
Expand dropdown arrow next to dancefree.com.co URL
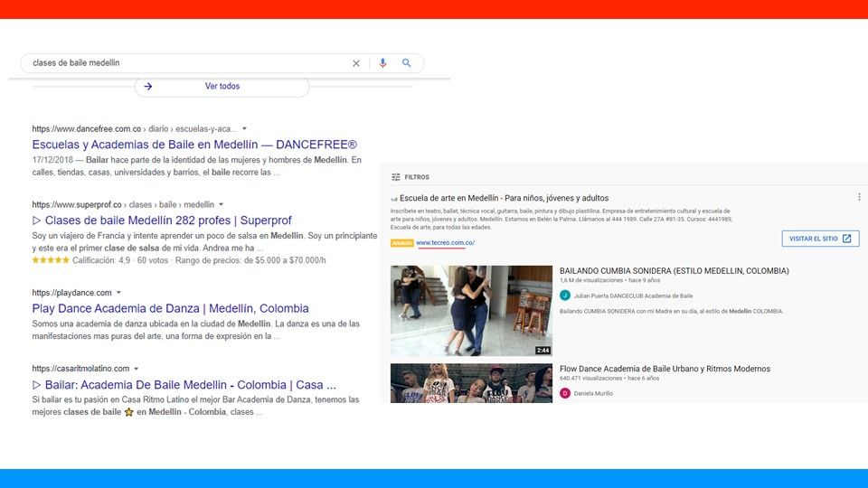click(x=244, y=129)
